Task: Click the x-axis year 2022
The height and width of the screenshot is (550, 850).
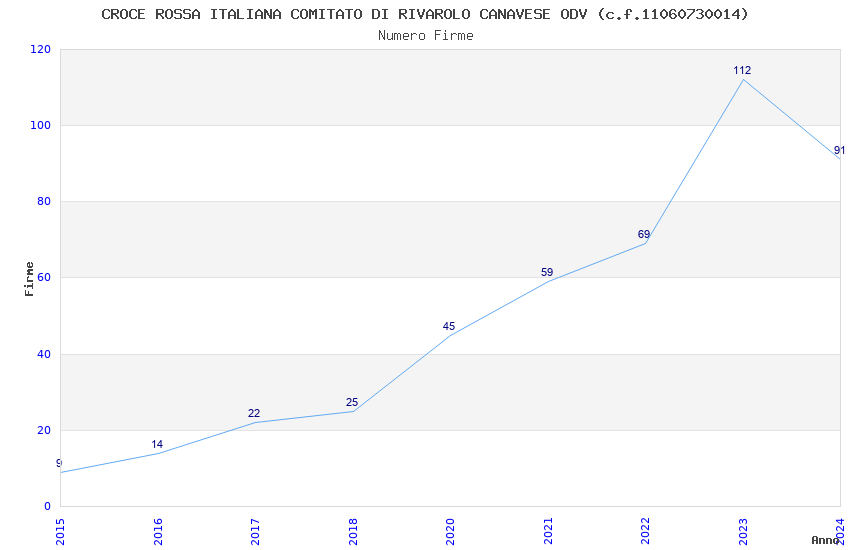Action: (x=646, y=532)
